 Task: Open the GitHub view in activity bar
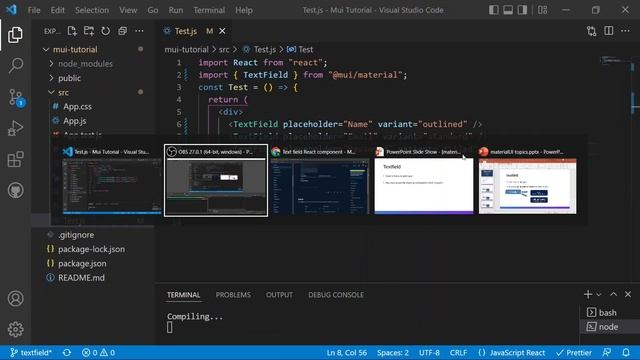(16, 190)
